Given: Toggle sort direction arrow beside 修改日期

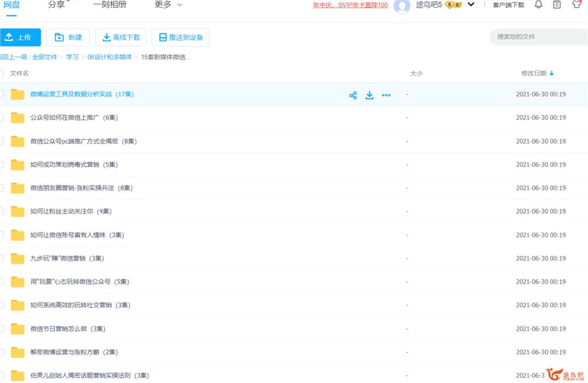Looking at the screenshot, I should 552,73.
